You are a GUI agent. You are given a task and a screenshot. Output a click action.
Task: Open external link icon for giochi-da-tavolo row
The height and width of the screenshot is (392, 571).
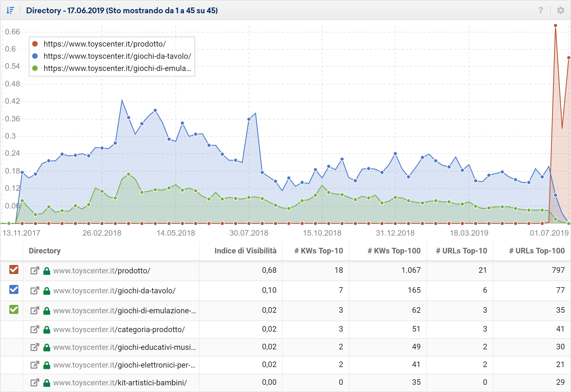(35, 291)
